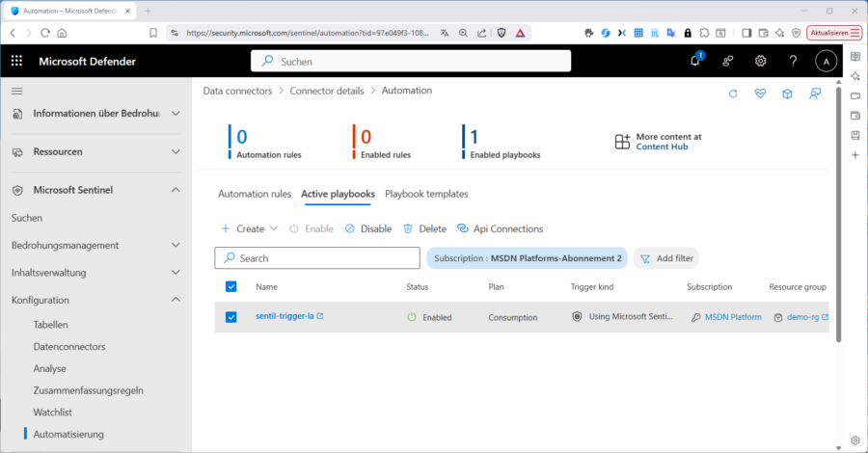The image size is (868, 453).
Task: Open new browser tab
Action: pyautogui.click(x=148, y=11)
